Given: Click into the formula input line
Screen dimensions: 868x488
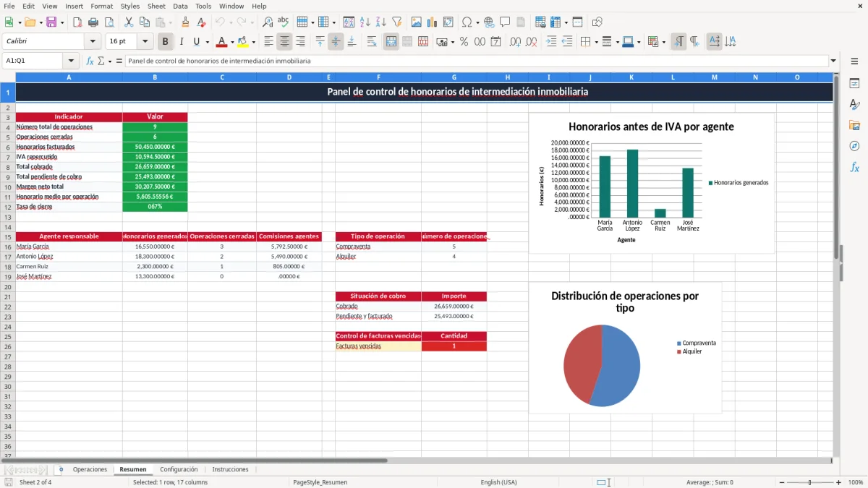Looking at the screenshot, I should (476, 61).
